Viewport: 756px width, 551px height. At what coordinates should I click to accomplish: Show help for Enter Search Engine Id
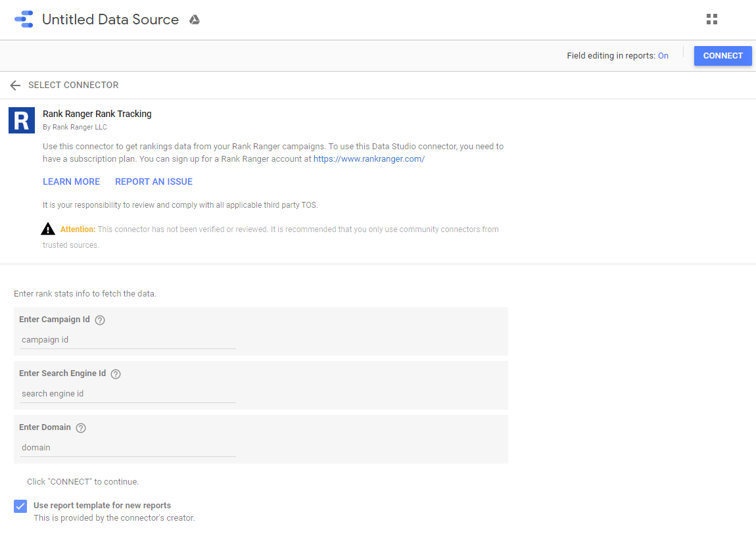click(116, 374)
